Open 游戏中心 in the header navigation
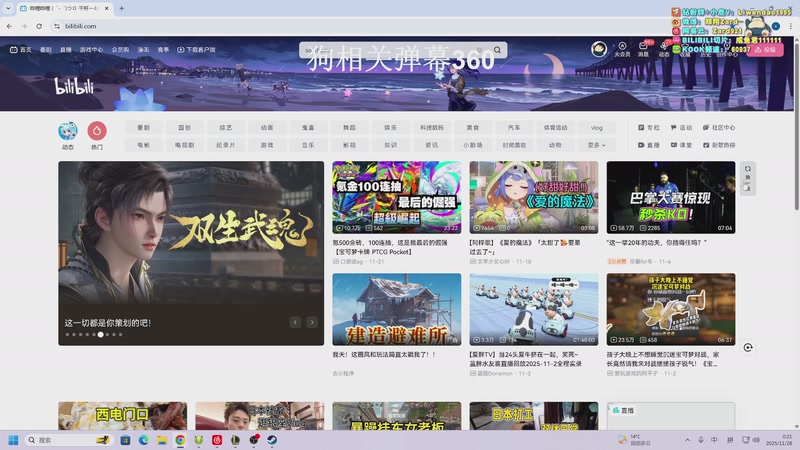This screenshot has height=450, width=800. point(91,49)
